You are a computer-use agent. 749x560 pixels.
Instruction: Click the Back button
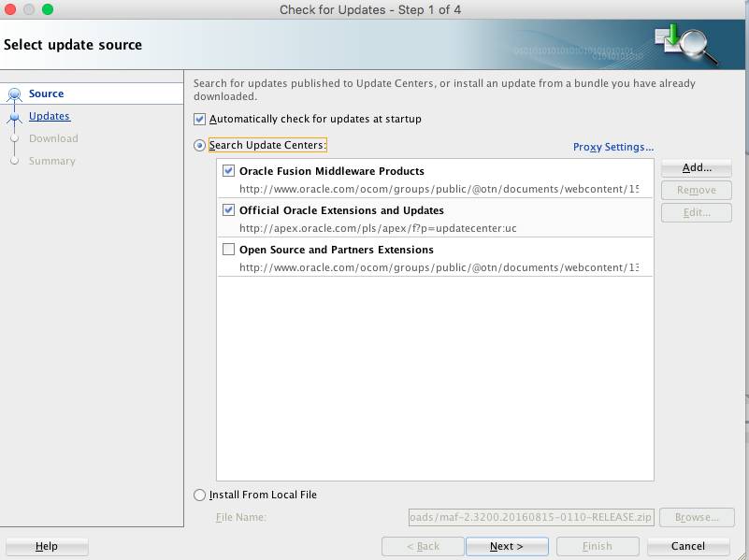click(423, 546)
